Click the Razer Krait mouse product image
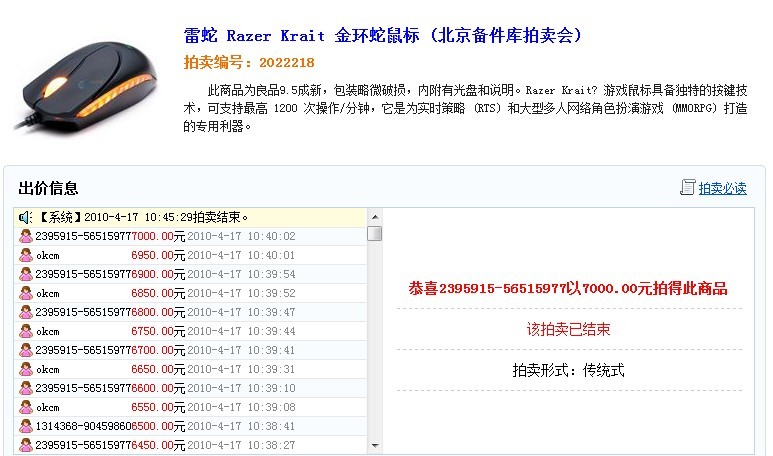This screenshot has height=456, width=773. pyautogui.click(x=85, y=88)
